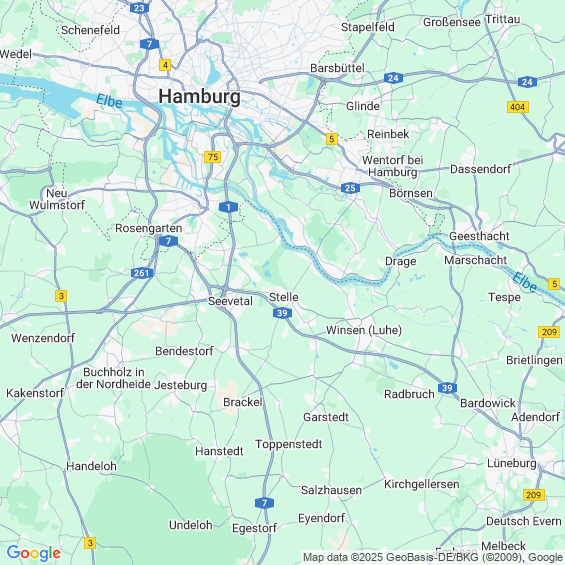Click the blue A1 highway shield
The height and width of the screenshot is (565, 565).
pyautogui.click(x=228, y=207)
